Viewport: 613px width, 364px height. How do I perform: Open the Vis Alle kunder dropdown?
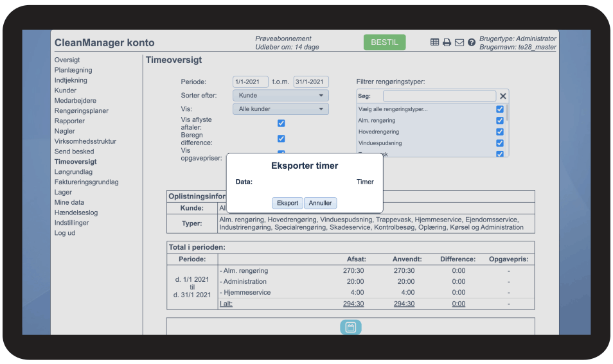coord(281,109)
